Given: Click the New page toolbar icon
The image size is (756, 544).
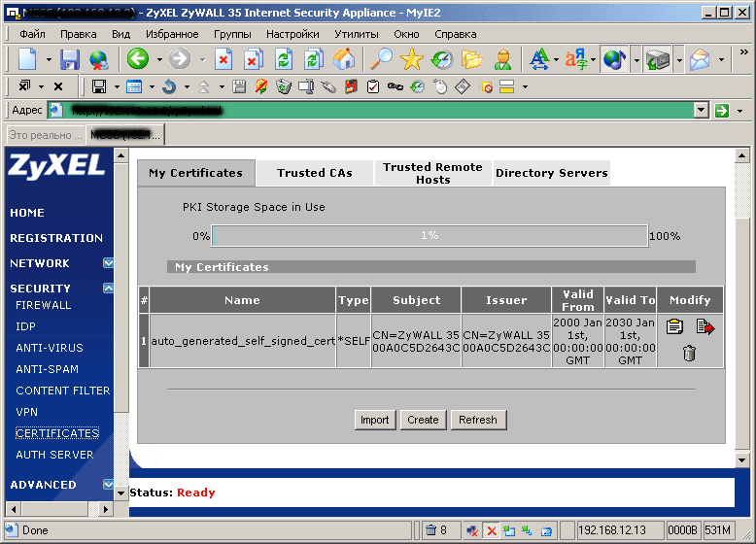Looking at the screenshot, I should click(27, 59).
